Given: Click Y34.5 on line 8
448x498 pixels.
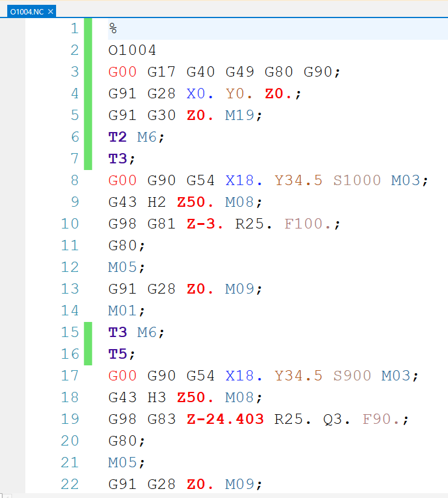Looking at the screenshot, I should click(298, 180).
